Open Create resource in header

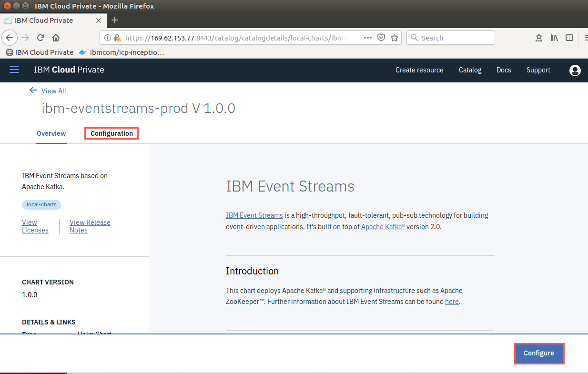(419, 70)
